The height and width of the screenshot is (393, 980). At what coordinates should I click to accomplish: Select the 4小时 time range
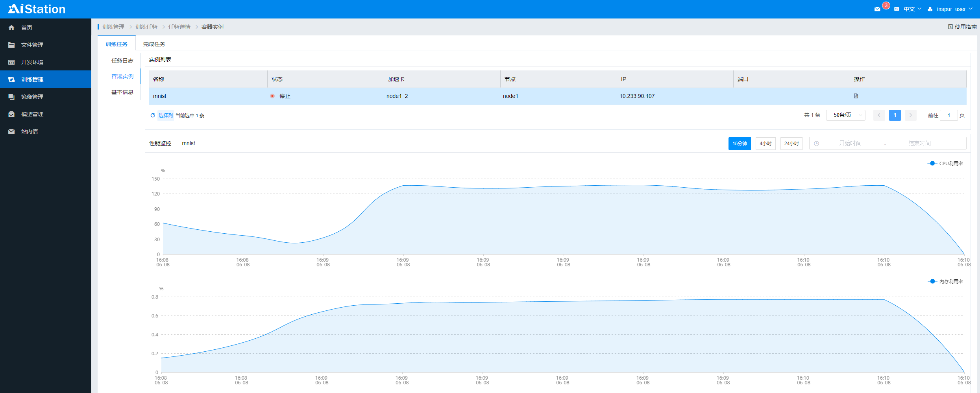pyautogui.click(x=766, y=144)
